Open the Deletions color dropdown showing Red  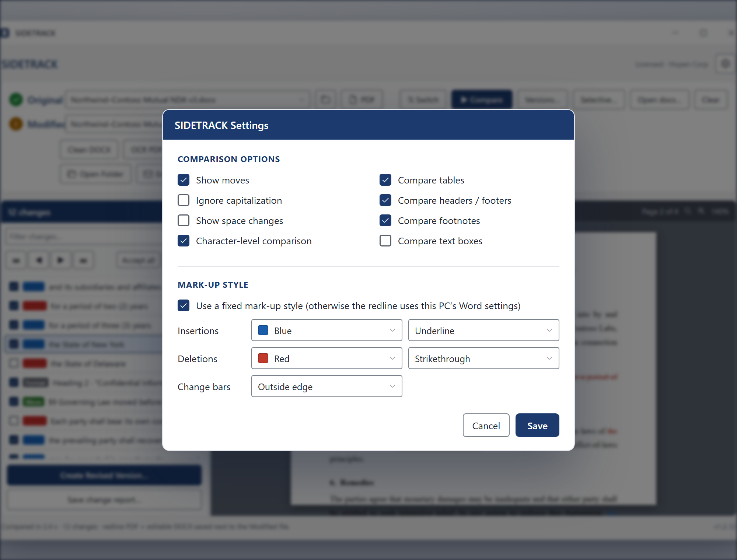coord(326,358)
